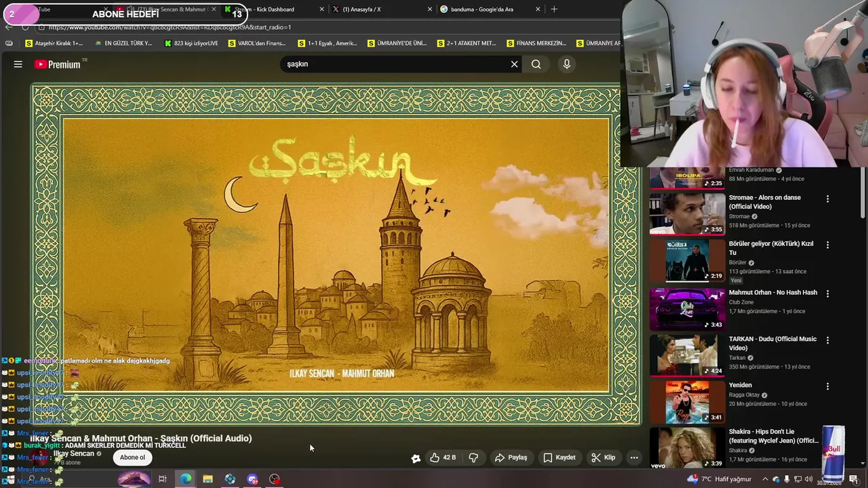Viewport: 868px width, 488px height.
Task: Open Task View in the taskbar
Action: pyautogui.click(x=163, y=479)
